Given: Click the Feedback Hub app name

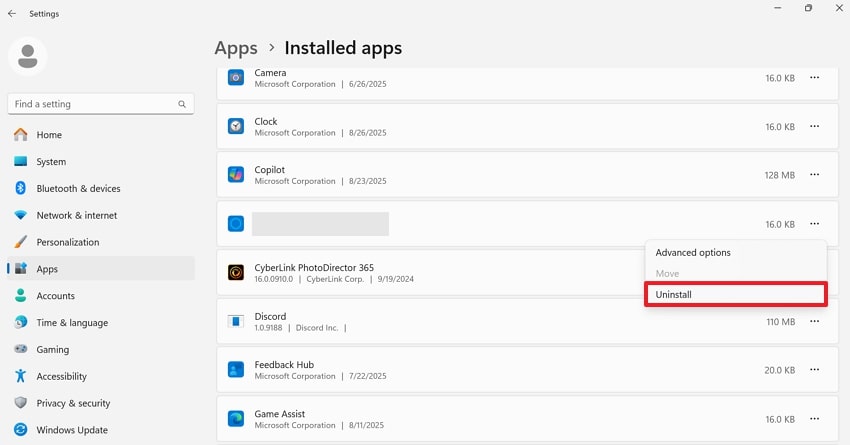Looking at the screenshot, I should pos(284,365).
